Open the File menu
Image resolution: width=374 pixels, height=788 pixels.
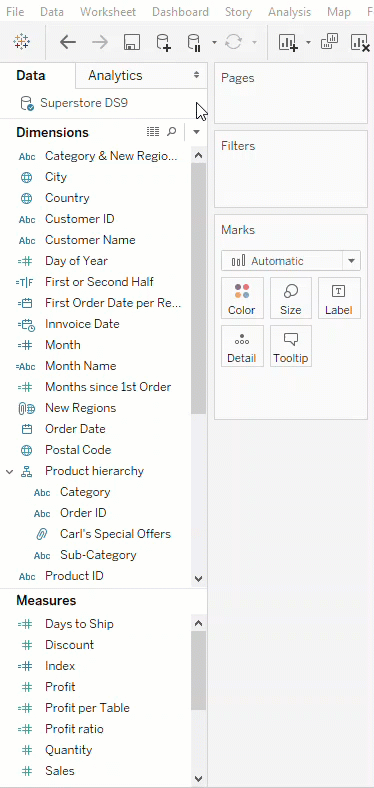pos(15,12)
